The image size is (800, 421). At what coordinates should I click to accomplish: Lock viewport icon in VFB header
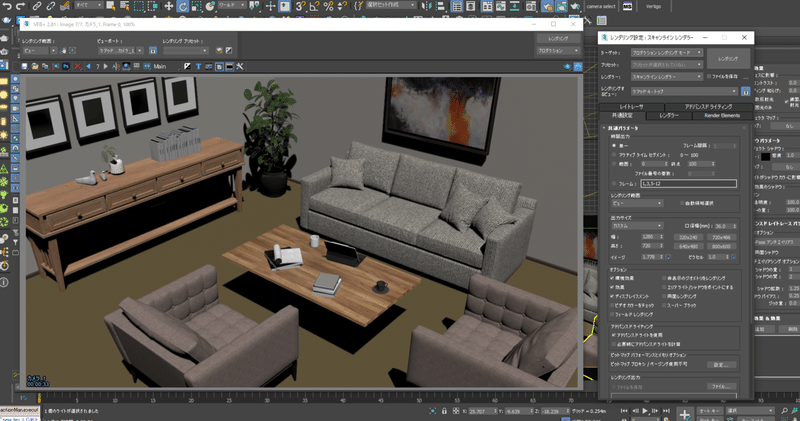153,51
